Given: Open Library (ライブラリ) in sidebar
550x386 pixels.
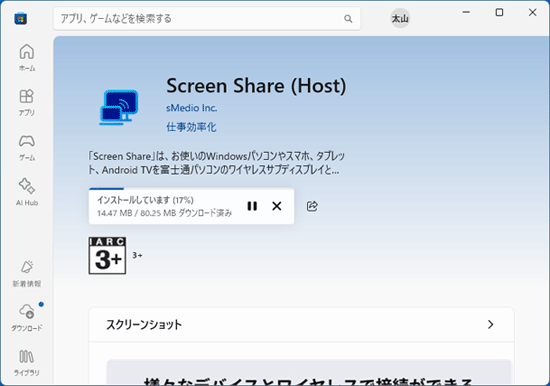Looking at the screenshot, I should point(27,362).
